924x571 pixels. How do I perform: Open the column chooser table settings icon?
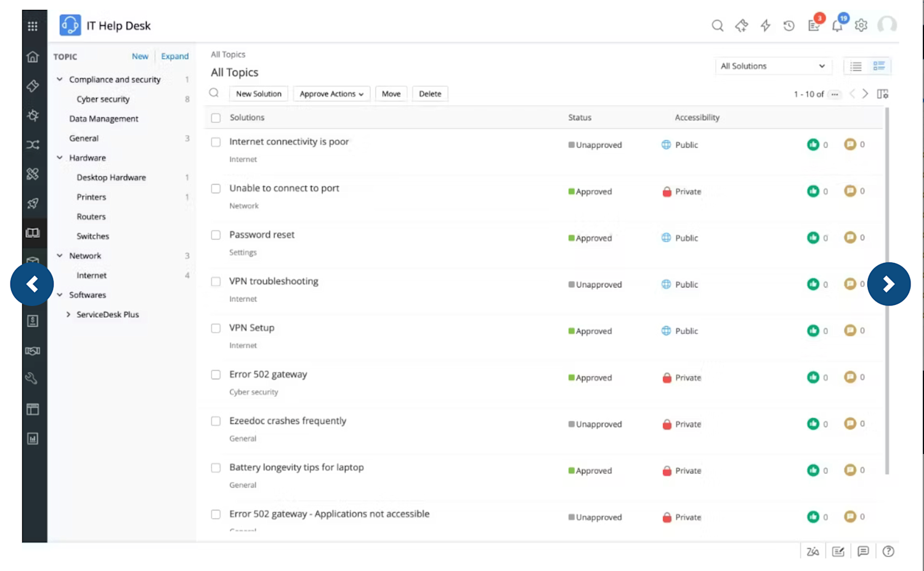click(883, 94)
